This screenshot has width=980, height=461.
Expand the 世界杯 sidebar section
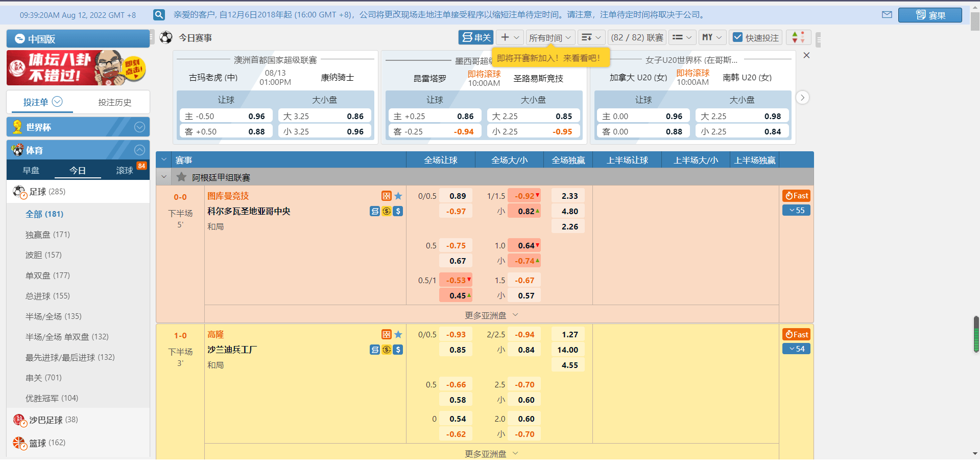pyautogui.click(x=139, y=127)
